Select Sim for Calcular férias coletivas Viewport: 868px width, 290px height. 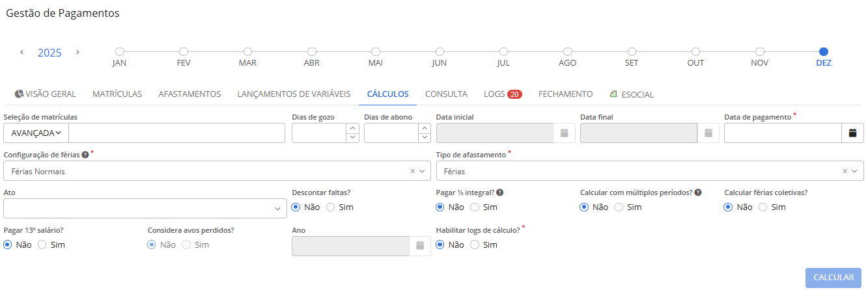coord(763,207)
